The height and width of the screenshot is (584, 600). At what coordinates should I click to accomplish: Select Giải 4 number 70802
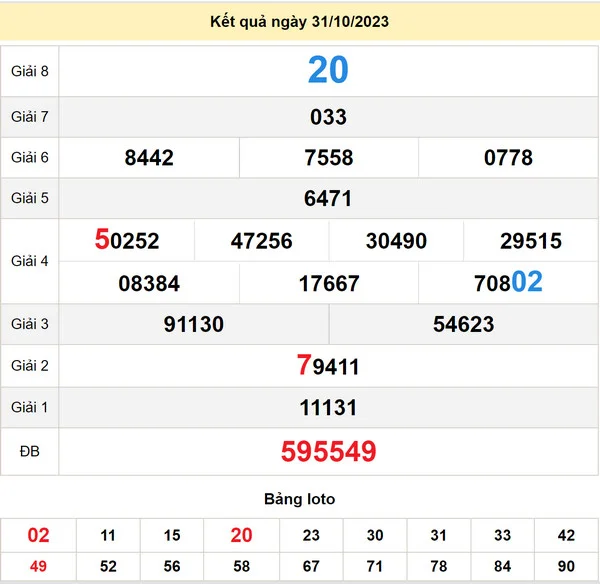tap(508, 283)
